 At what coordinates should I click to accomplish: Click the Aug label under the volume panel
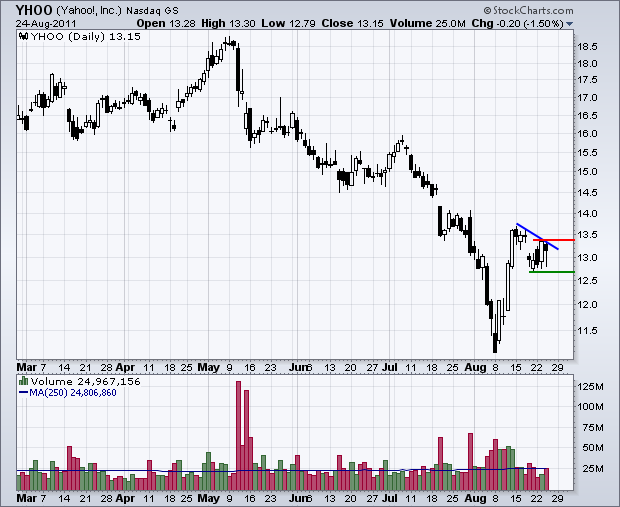point(476,498)
